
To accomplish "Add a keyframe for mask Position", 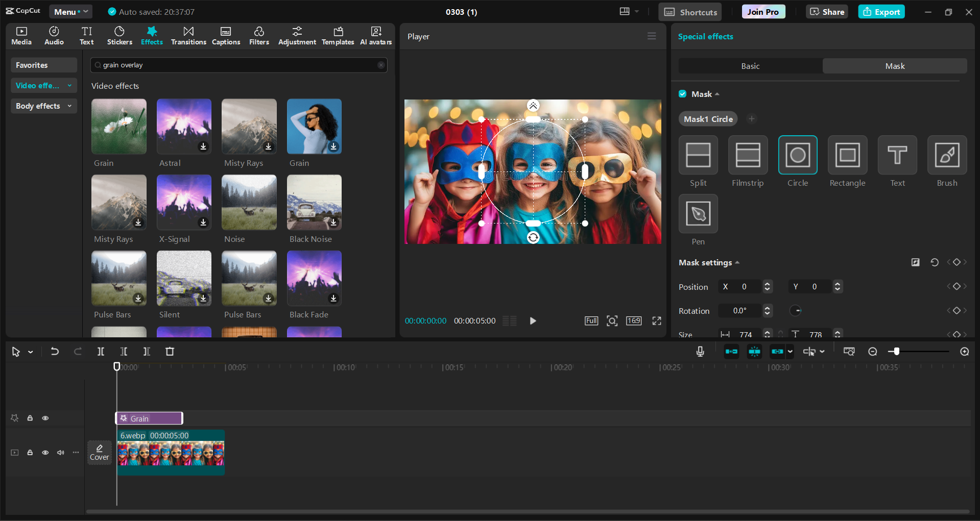I will 957,286.
